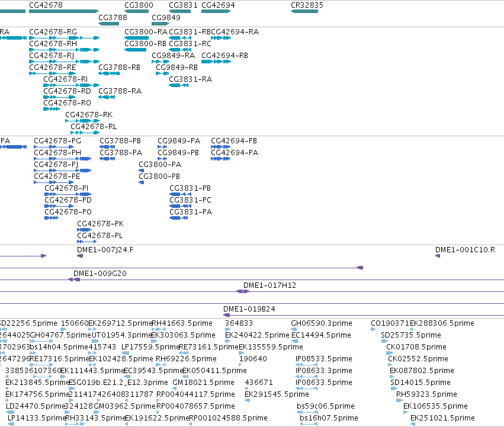The image size is (504, 427).
Task: Click the teal arrow under gene CG42694
Action: 216,11
